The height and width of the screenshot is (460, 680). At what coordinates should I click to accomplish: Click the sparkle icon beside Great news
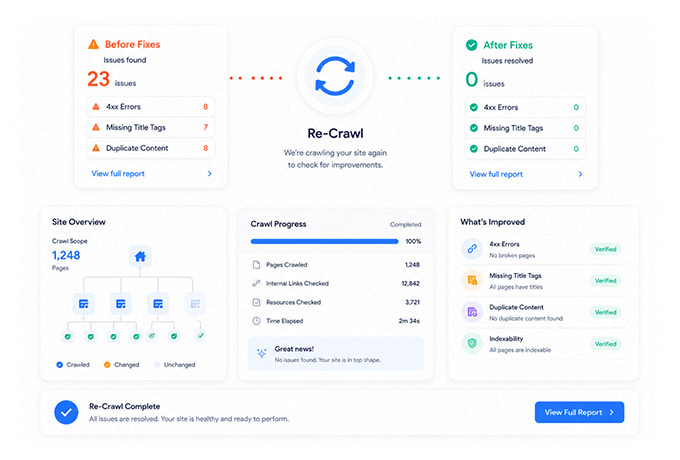(262, 353)
